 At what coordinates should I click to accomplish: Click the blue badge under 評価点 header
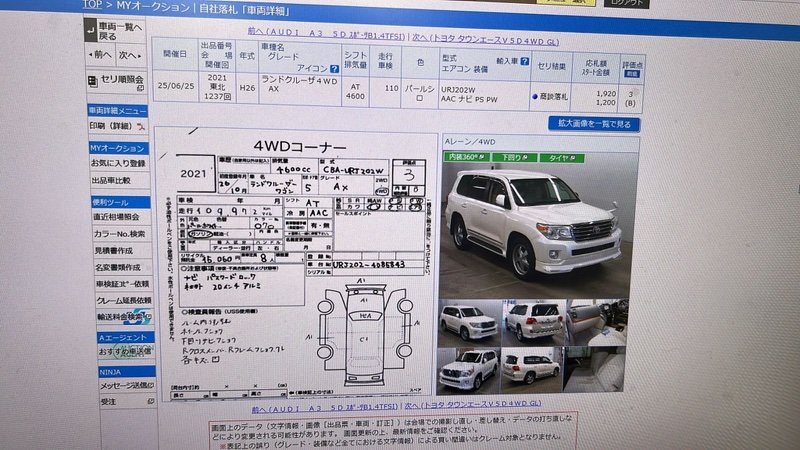point(632,74)
